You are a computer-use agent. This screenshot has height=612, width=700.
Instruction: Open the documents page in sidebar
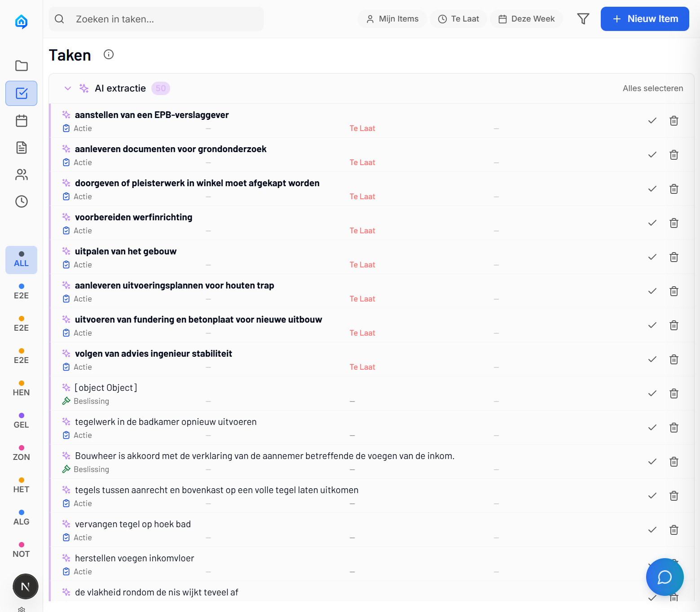(x=21, y=148)
